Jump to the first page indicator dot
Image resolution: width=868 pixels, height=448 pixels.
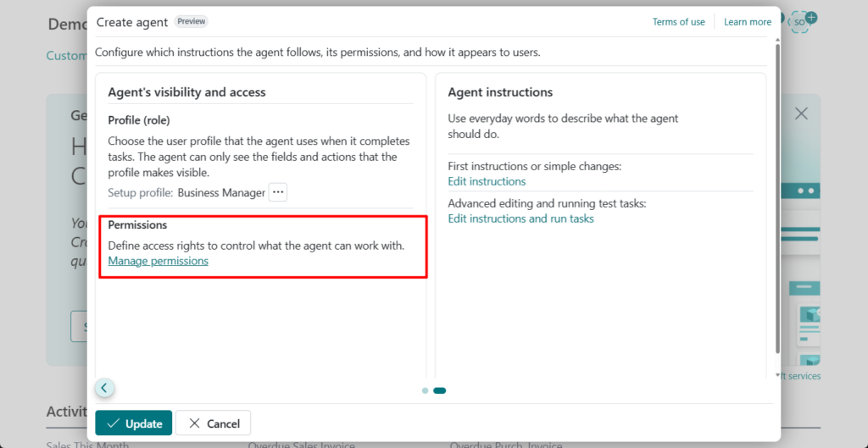(425, 390)
